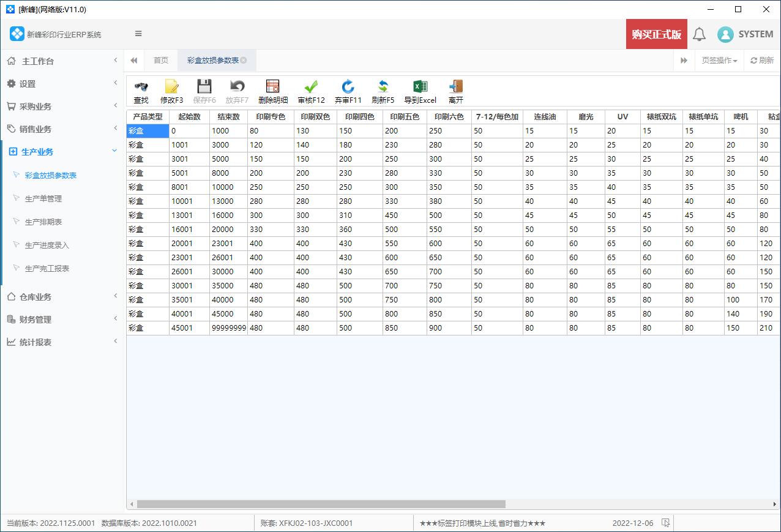Click the 离开 exit door icon

pos(455,86)
